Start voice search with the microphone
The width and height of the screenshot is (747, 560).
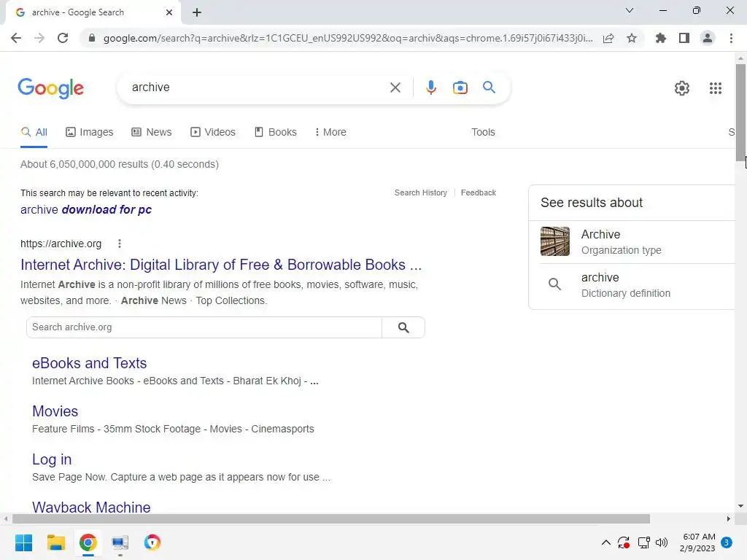430,87
